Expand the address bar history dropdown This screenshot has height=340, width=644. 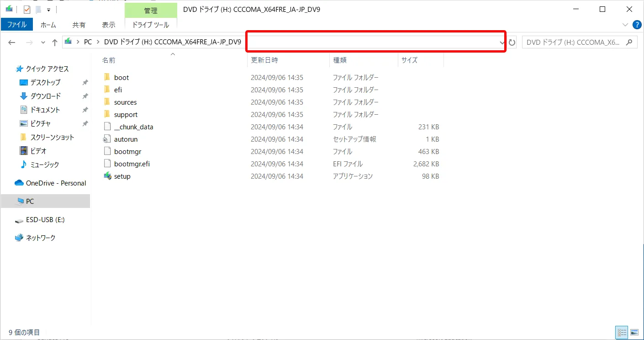502,42
